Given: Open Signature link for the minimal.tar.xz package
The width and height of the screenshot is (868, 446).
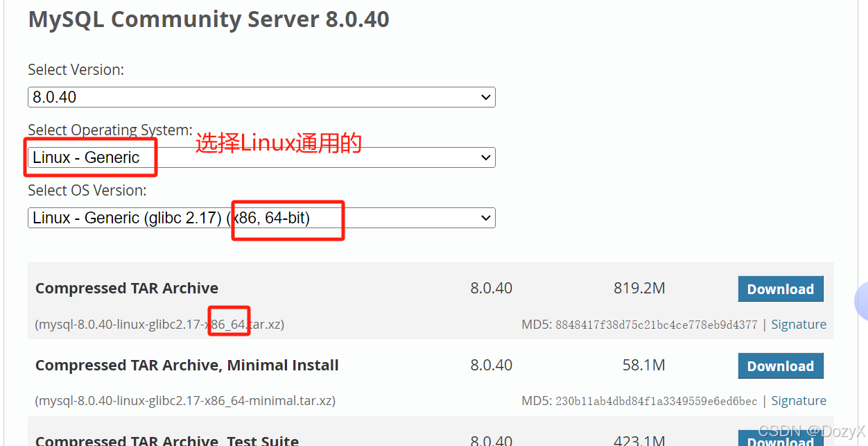Looking at the screenshot, I should 799,400.
